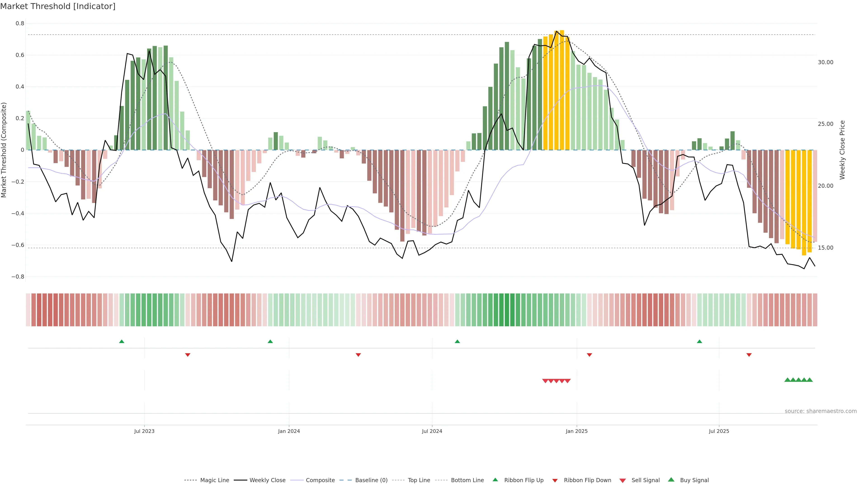Select the first green ribbon flip-up marker before Jul 2023
Viewport: 868px width, 488px height.
tap(122, 342)
